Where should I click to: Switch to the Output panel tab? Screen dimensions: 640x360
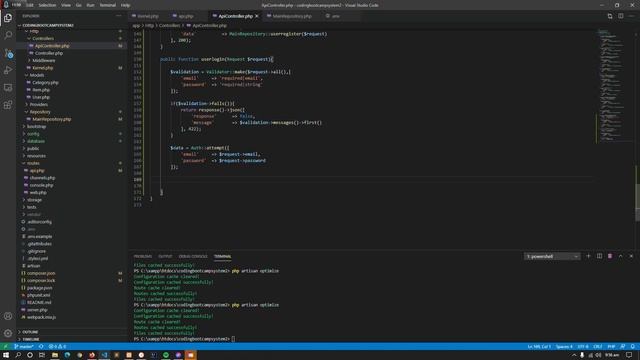click(165, 256)
